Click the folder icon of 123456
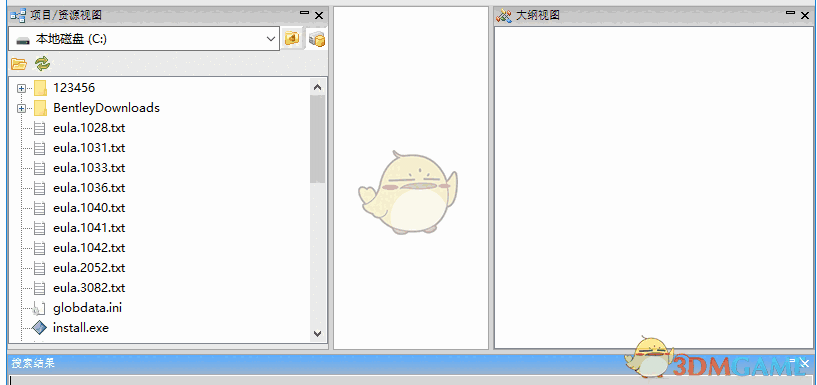Screen dimensions: 817x385 [x=41, y=88]
